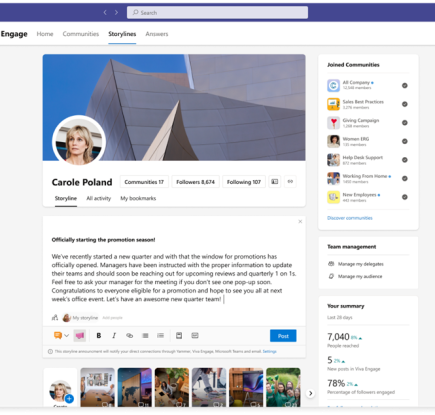
Task: Toggle the pink announcement megaphone
Action: [x=80, y=336]
